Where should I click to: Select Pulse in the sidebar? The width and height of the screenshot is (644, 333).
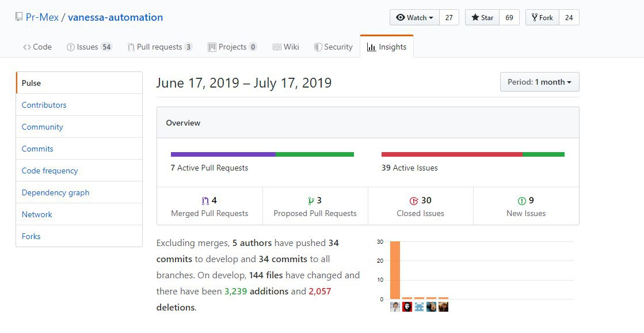pyautogui.click(x=79, y=83)
